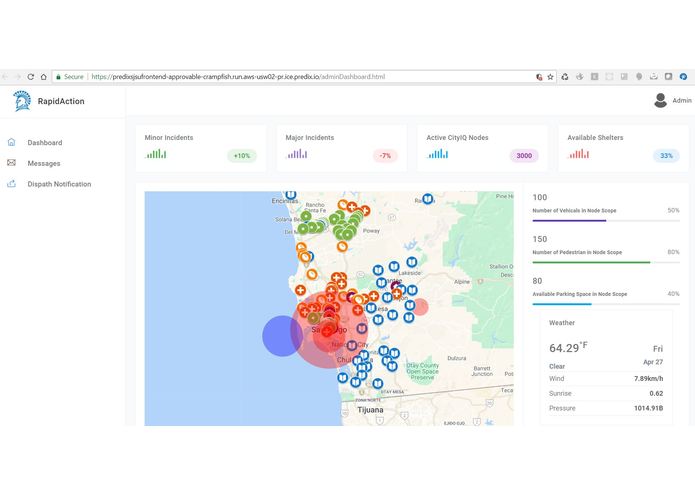Click the blue Active CityIQ Nodes chart icon
Image resolution: width=695 pixels, height=494 pixels.
point(437,154)
